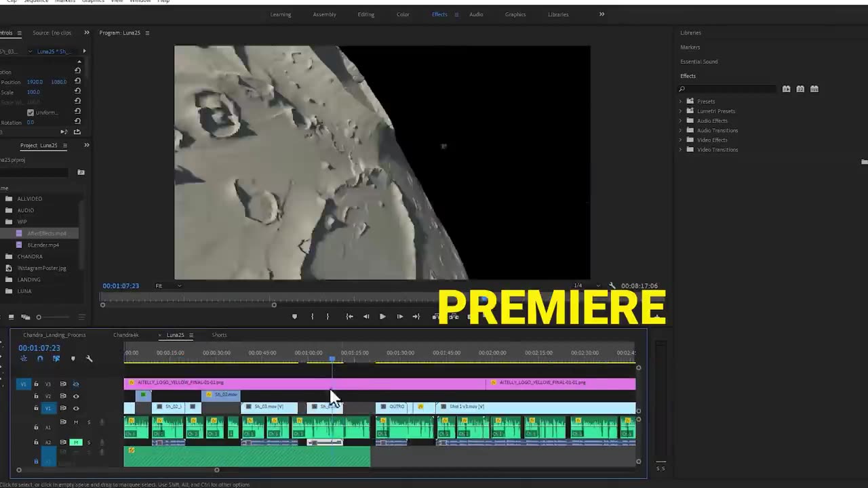Toggle sync lock on track V2
Image resolution: width=868 pixels, height=488 pixels.
[63, 396]
